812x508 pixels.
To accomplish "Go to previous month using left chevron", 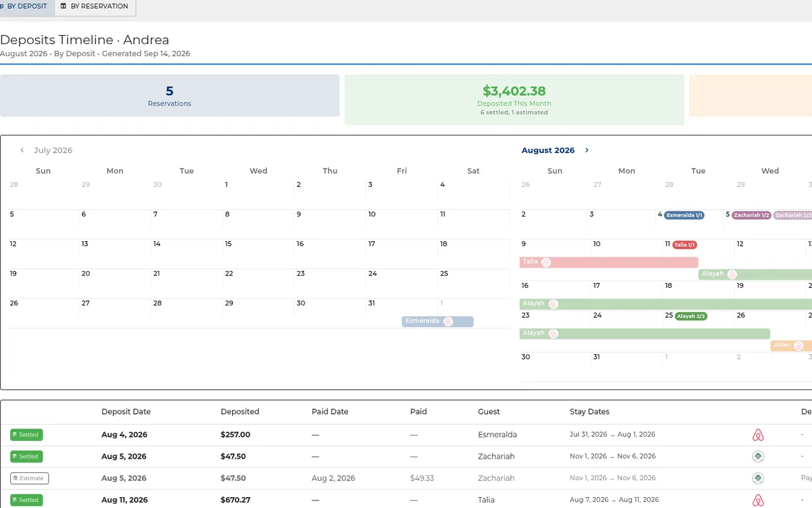I will point(22,150).
